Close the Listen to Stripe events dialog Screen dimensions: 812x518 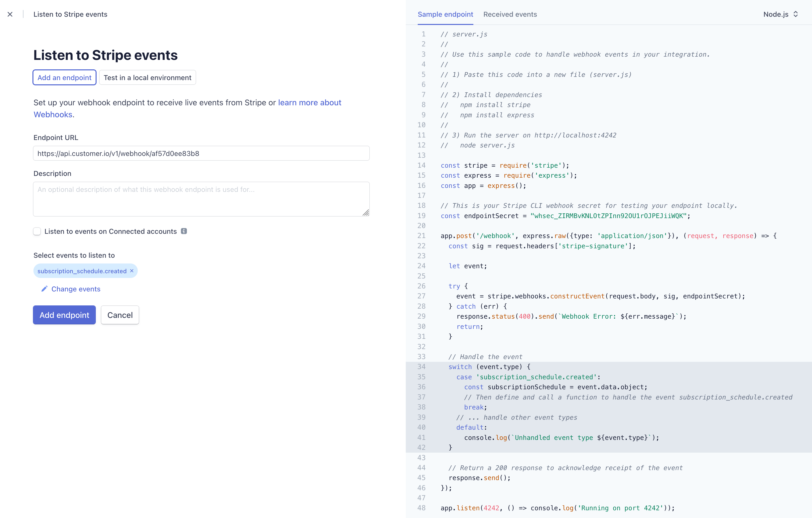[10, 14]
